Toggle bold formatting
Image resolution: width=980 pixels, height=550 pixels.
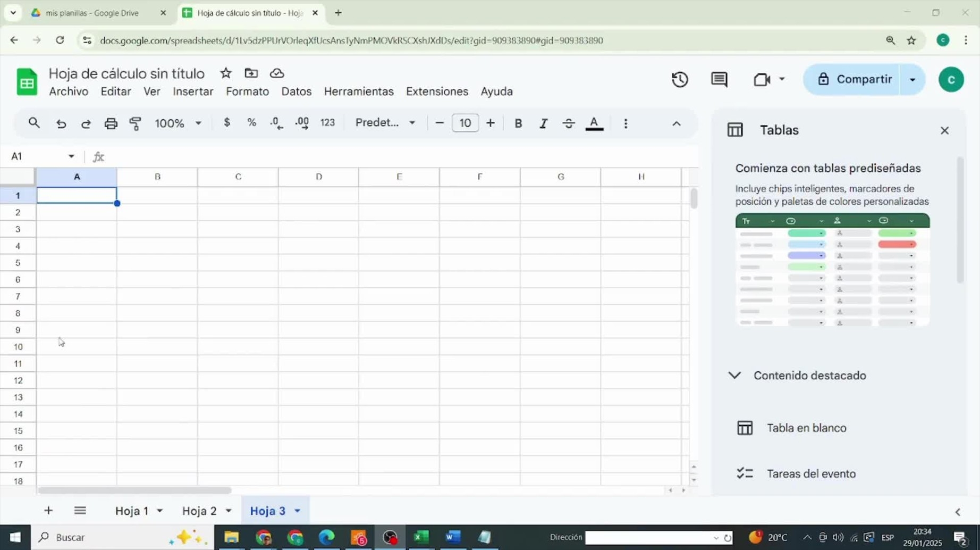pos(518,123)
